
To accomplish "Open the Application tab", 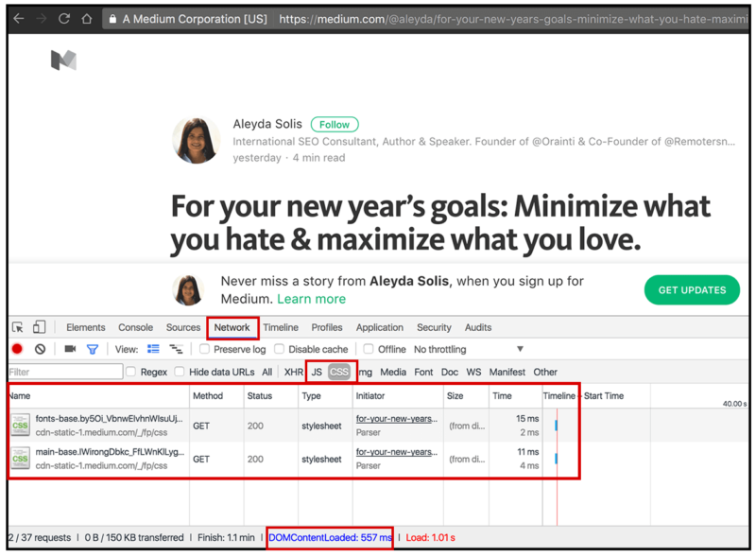I will (380, 327).
